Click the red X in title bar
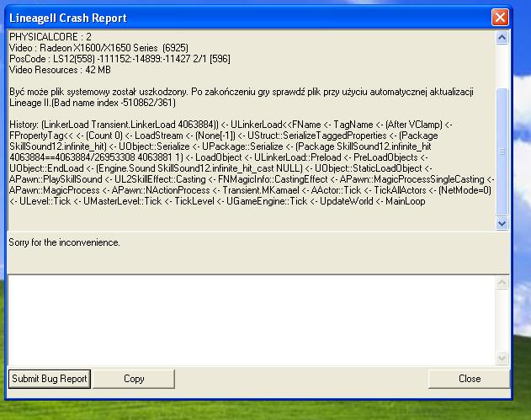Screen dimensions: 531x420 click(500, 18)
